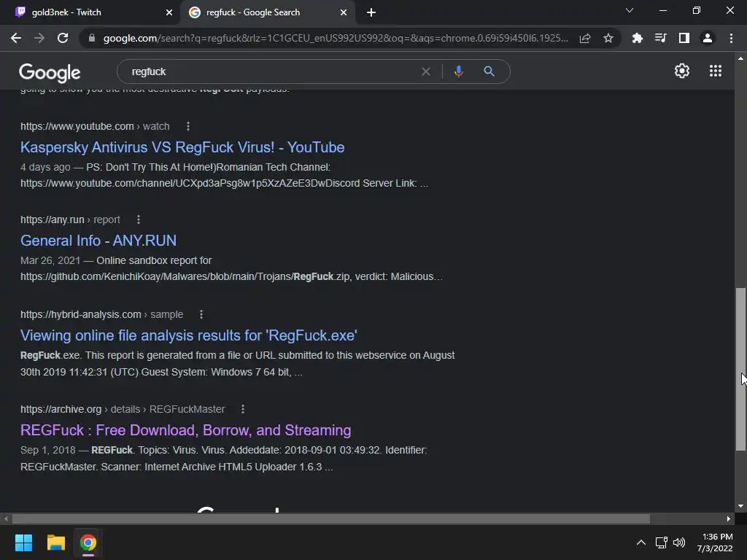This screenshot has height=560, width=747.
Task: Click the youtube.com › watch URL
Action: (95, 126)
